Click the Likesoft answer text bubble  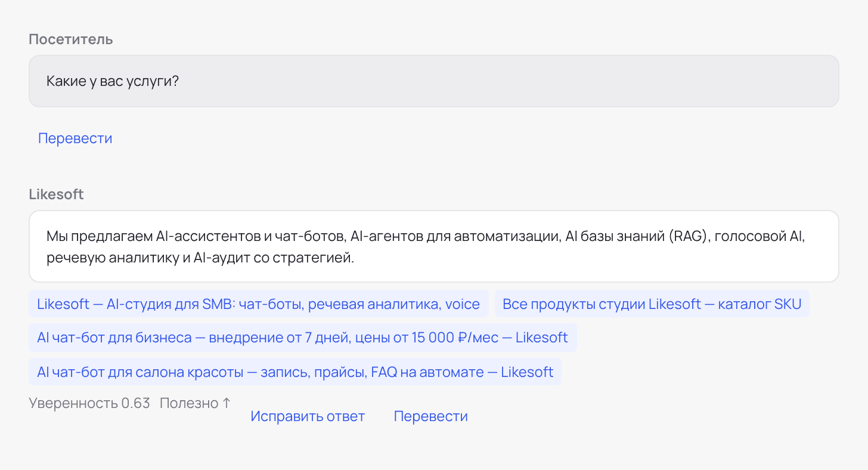(x=434, y=246)
